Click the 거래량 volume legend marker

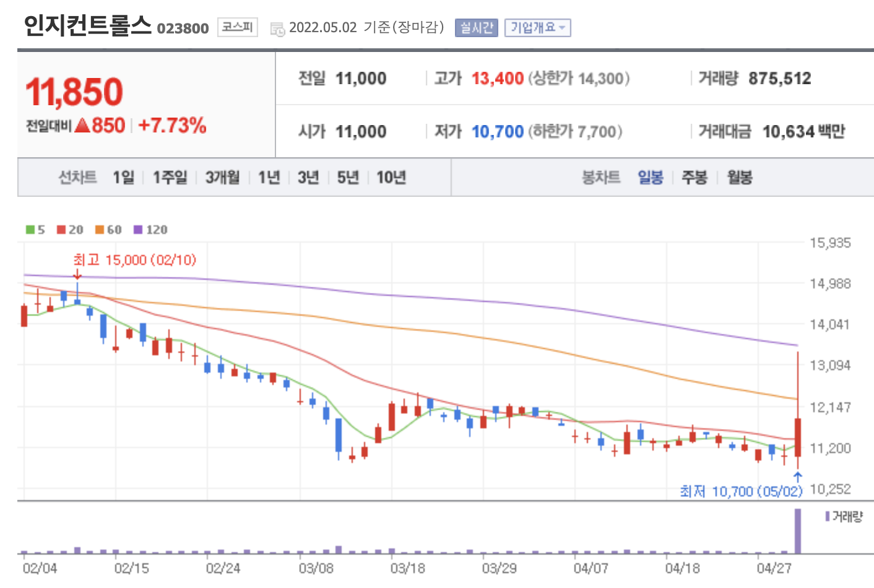[844, 516]
